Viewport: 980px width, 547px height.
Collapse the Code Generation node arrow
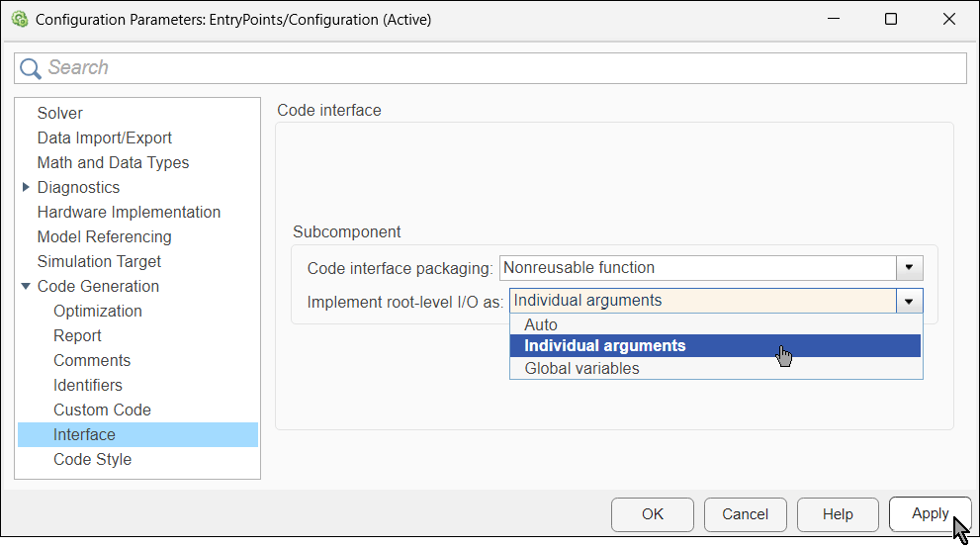pyautogui.click(x=26, y=286)
